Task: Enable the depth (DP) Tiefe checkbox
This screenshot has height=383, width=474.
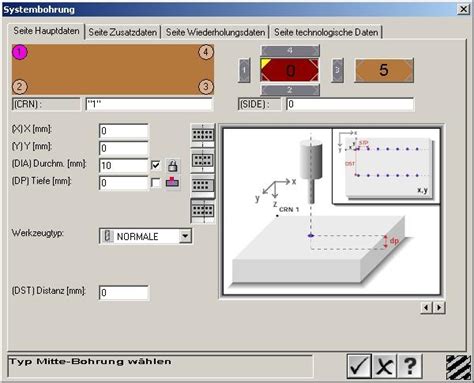Action: [x=155, y=182]
